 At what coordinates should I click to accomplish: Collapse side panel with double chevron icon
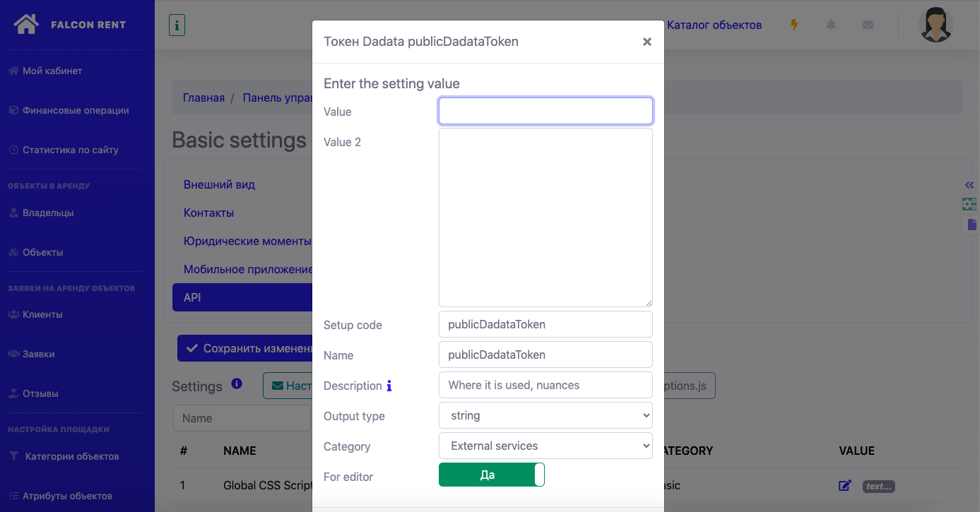tap(969, 185)
